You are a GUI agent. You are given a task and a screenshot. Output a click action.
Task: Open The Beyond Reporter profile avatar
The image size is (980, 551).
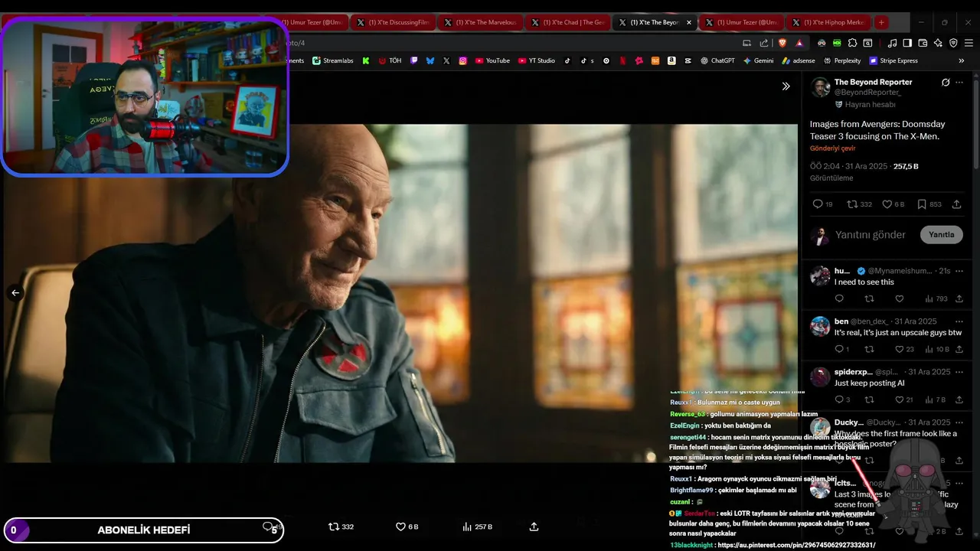coord(820,87)
